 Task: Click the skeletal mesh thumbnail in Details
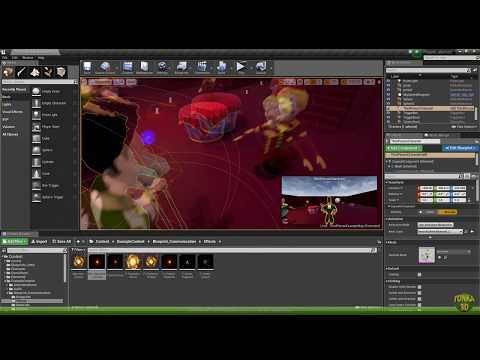point(427,255)
